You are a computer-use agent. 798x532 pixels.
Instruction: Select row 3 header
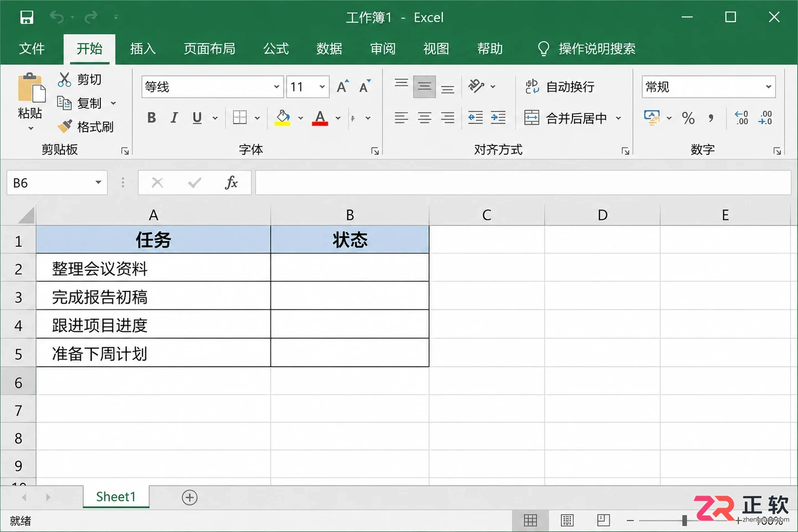18,297
